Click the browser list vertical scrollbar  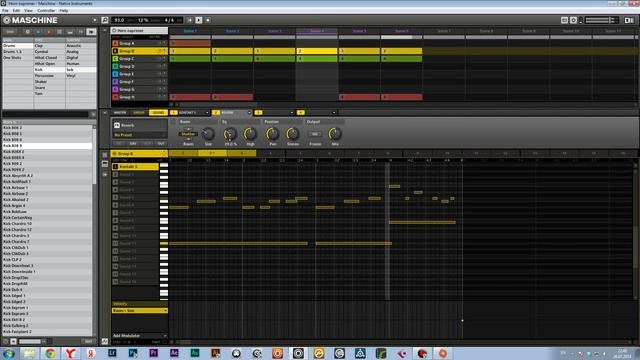pyautogui.click(x=94, y=155)
